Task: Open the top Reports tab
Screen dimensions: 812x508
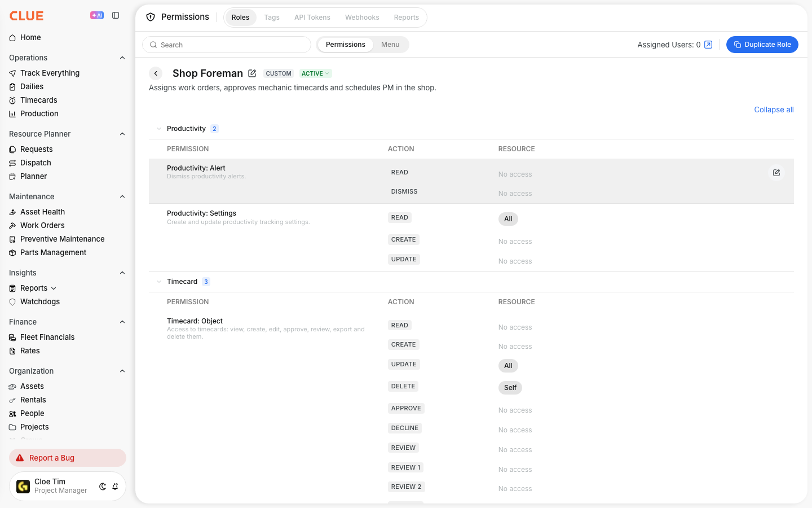Action: click(406, 17)
